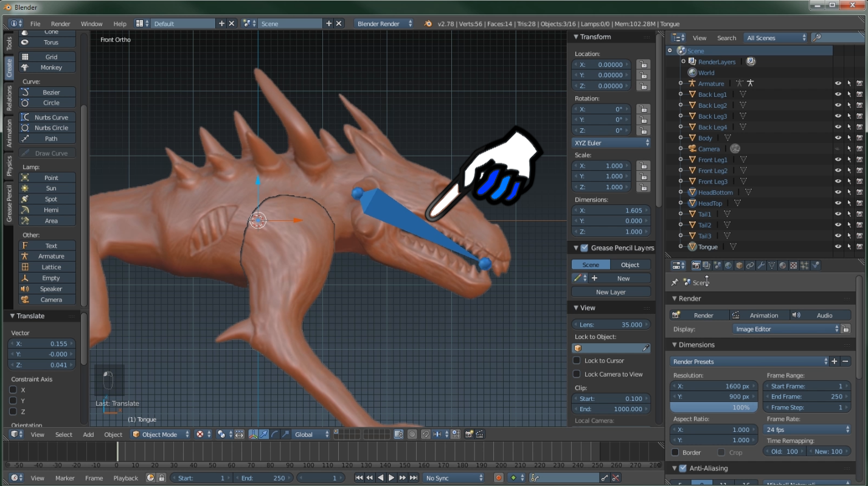Jump to last frame in timeline
Screen dimensions: 868x486
tap(414, 478)
